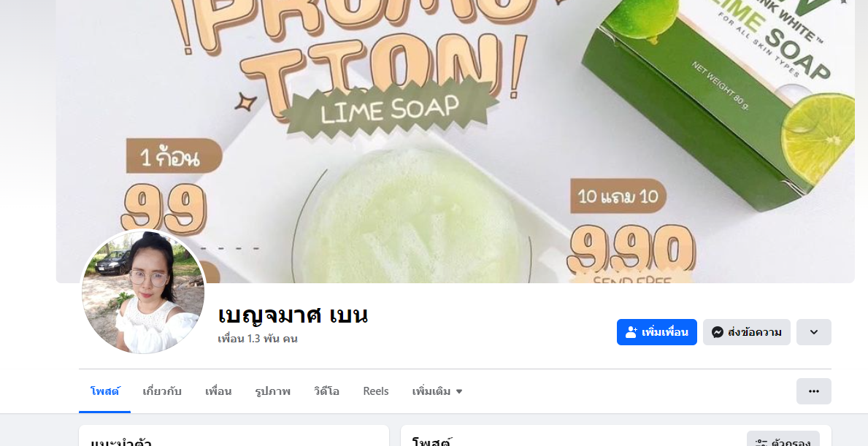Open the เพื่อน tab

(x=218, y=391)
